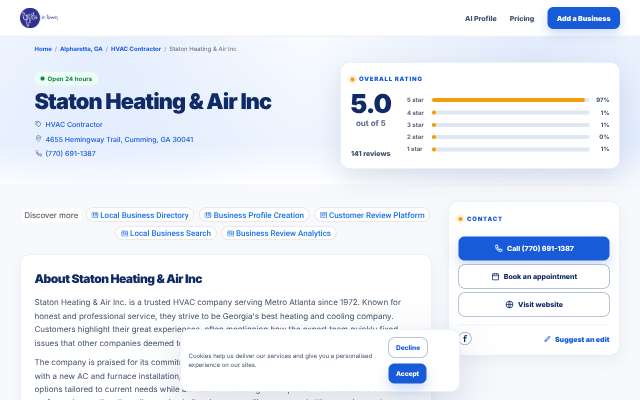Click the 1 star rating bar
This screenshot has height=400, width=640.
[510, 149]
